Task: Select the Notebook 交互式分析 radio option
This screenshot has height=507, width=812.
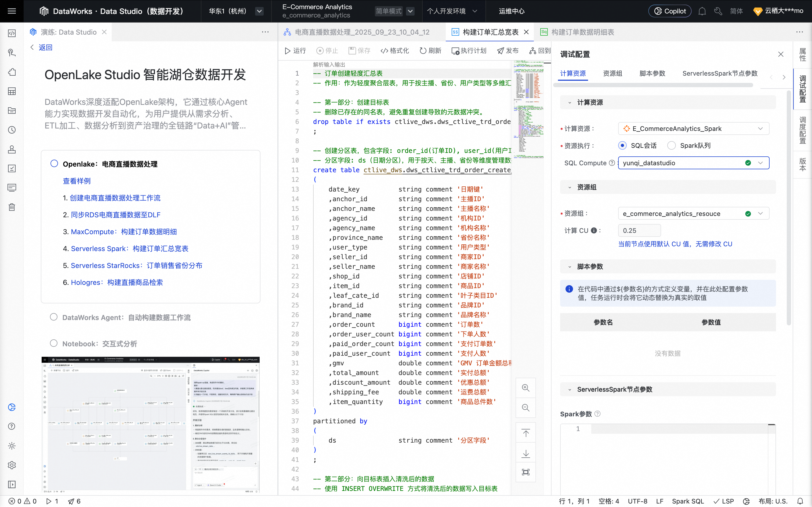Action: tap(54, 343)
